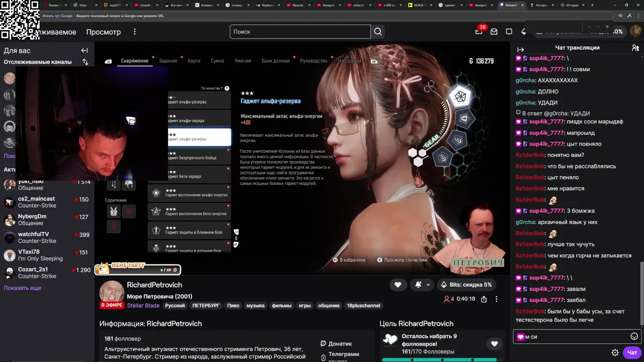644x362 pixels.
Task: Click the Поиск search field
Action: [x=300, y=32]
